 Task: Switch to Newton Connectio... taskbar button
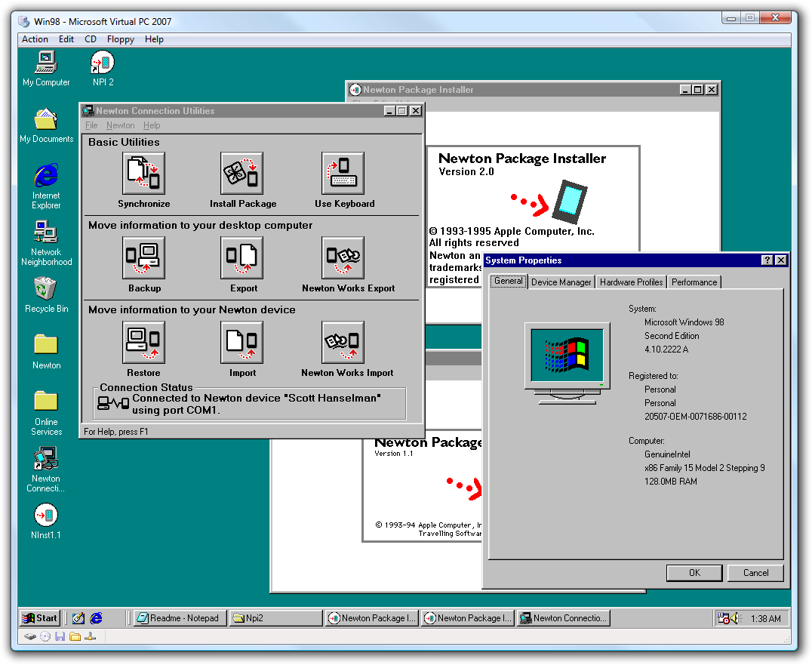(x=564, y=618)
